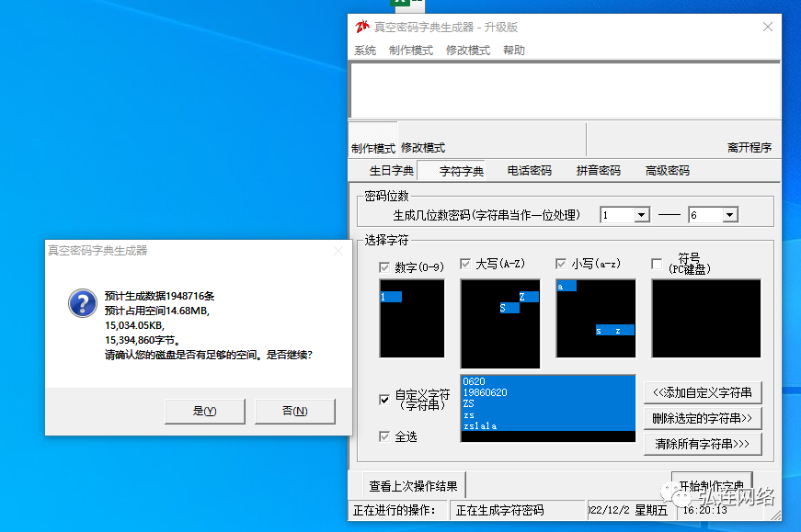801x532 pixels.
Task: Click the status bar date 星期五
Action: pos(651,510)
